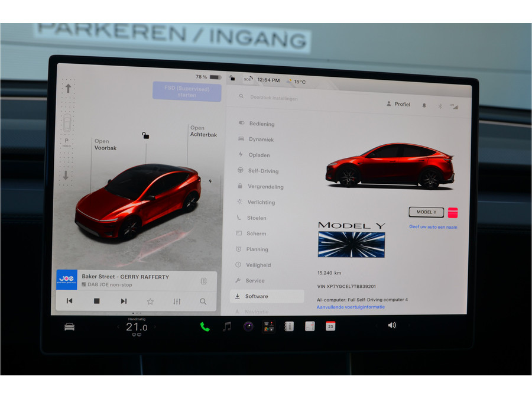Screen dimensions: 532x399
Task: Tap the JOE radio station thumbnail
Action: tap(66, 280)
